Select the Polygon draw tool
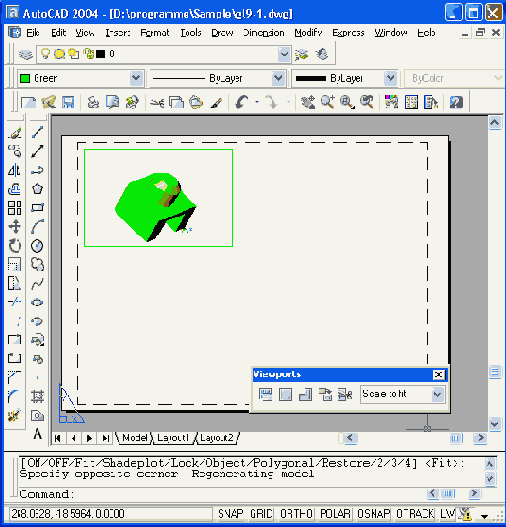506x527 pixels. click(x=37, y=189)
